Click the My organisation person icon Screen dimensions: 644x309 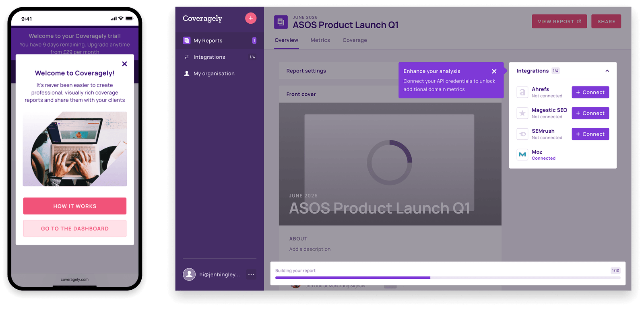186,74
